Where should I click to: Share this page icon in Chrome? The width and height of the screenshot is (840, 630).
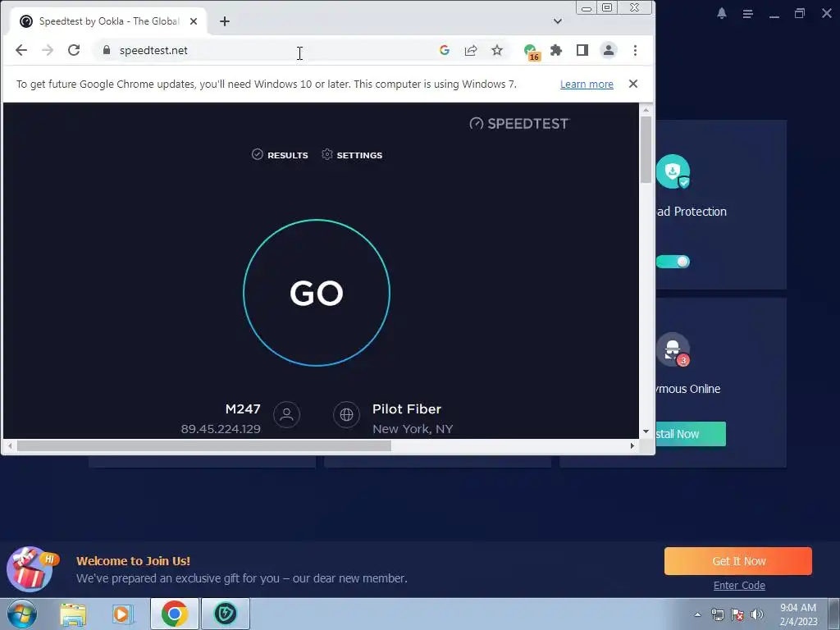click(471, 50)
